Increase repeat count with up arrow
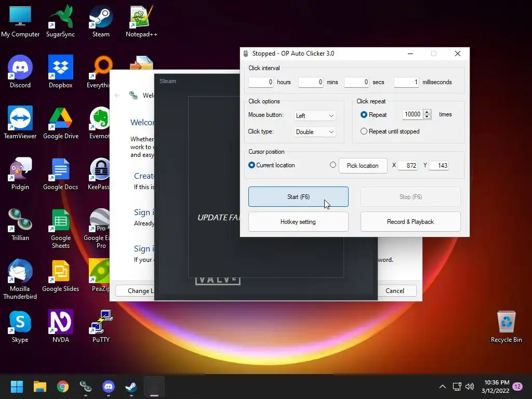Screen dimensions: 532x399 click(x=427, y=112)
